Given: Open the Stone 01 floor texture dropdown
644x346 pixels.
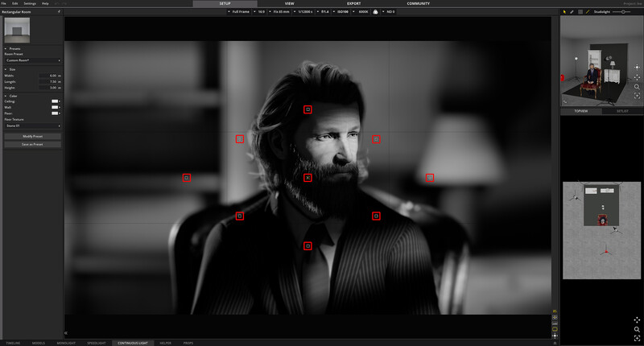Looking at the screenshot, I should [33, 126].
